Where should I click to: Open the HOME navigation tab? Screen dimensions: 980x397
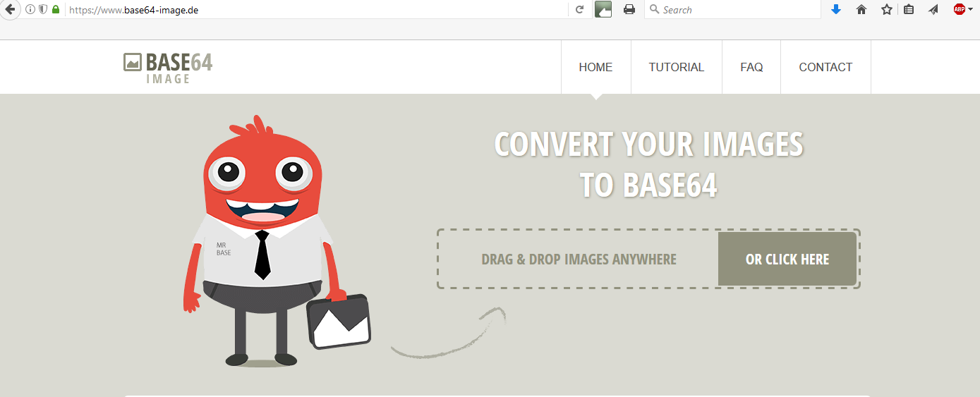point(595,67)
